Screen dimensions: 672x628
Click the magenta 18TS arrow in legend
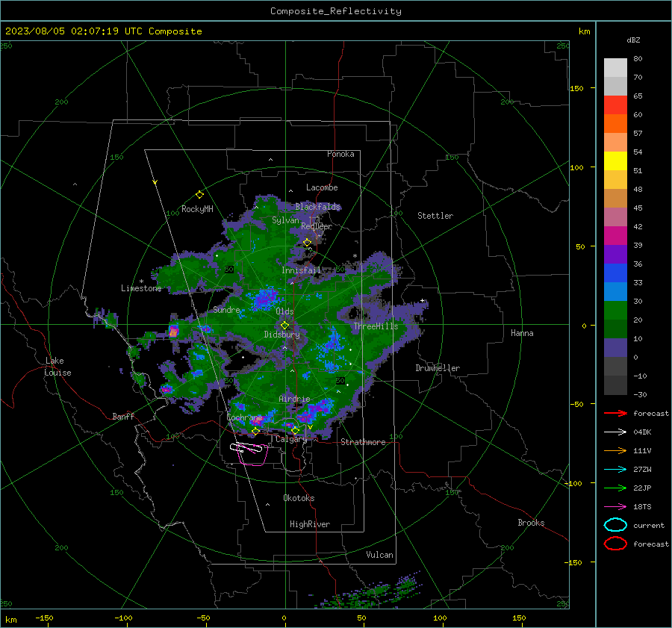click(x=615, y=507)
